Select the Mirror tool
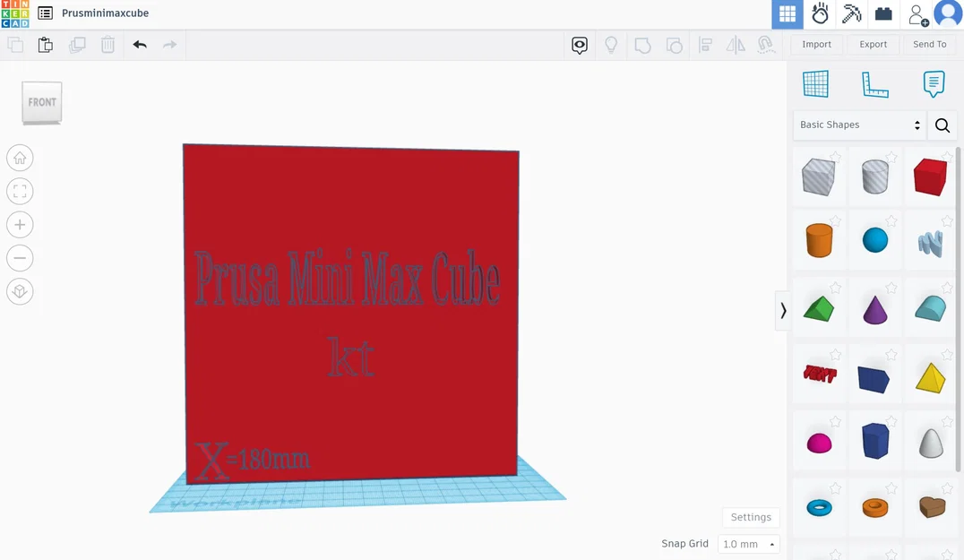The width and height of the screenshot is (964, 560). tap(736, 44)
